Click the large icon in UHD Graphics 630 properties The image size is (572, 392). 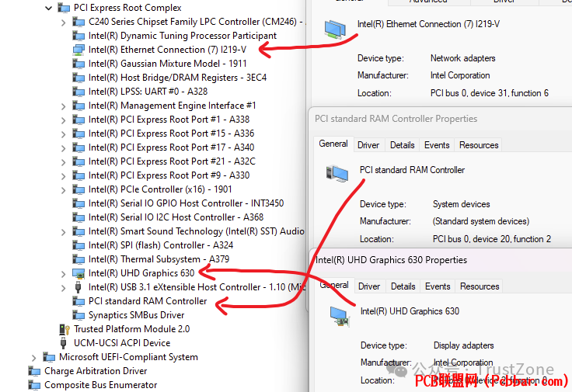(x=340, y=316)
